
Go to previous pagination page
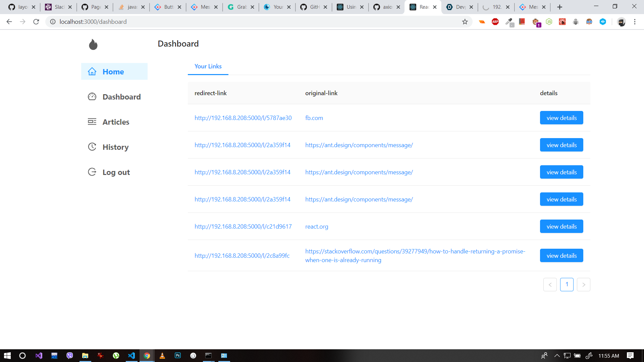coord(550,285)
